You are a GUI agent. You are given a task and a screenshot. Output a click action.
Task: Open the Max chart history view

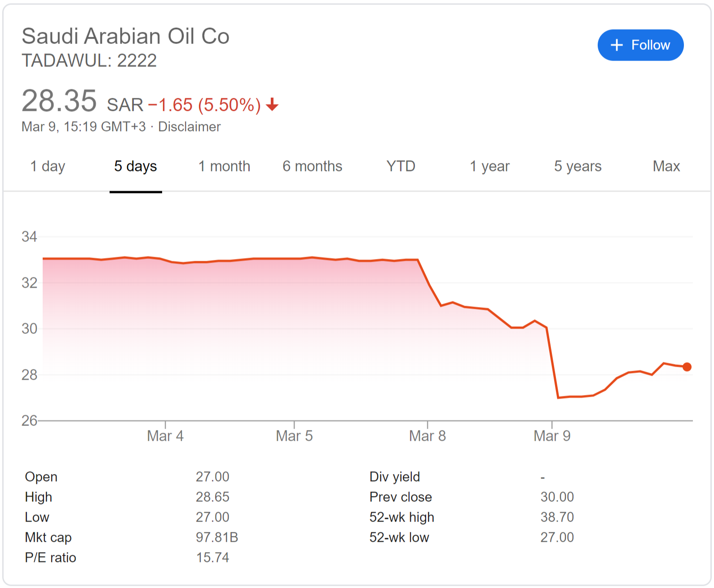point(666,166)
